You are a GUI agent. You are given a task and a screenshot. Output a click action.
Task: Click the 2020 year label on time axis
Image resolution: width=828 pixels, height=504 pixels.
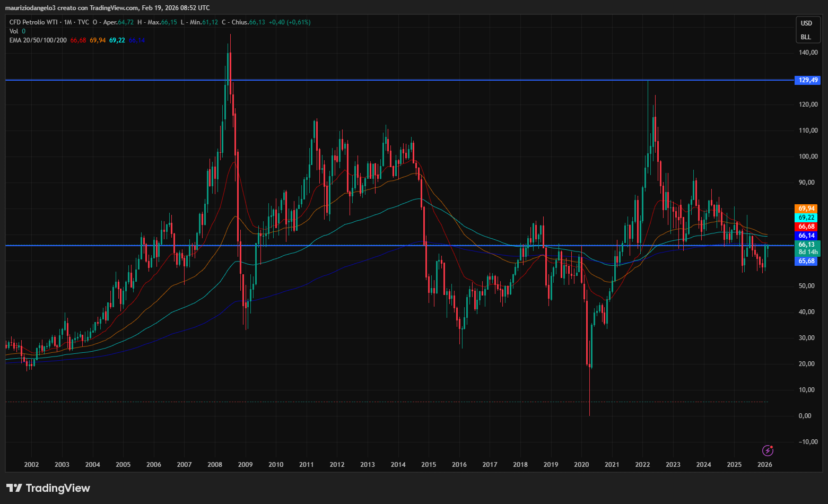click(581, 465)
